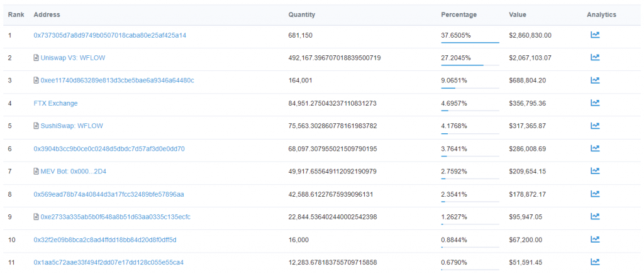Select value $209,654.15
Viewport: 644px width, 274px height.
click(x=528, y=172)
